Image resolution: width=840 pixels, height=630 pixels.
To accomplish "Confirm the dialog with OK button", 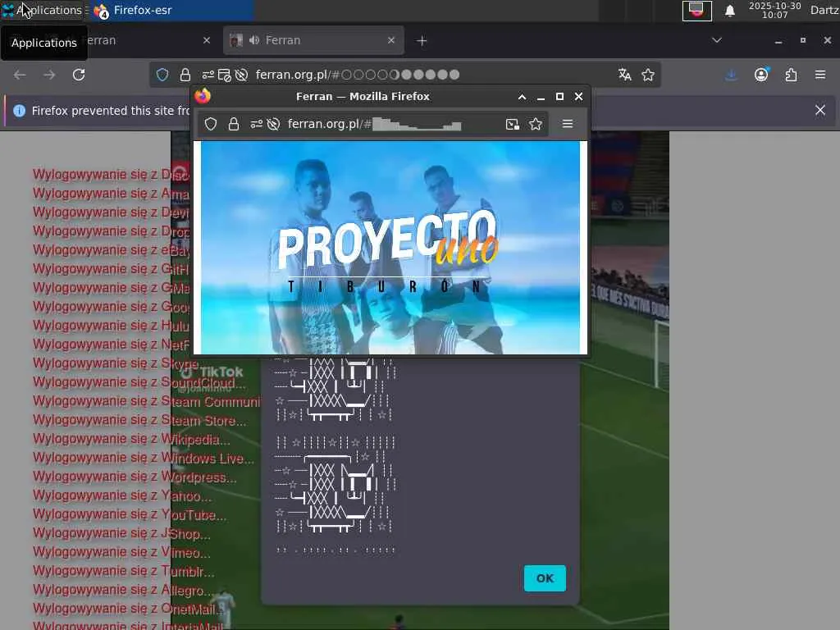I will tap(545, 578).
